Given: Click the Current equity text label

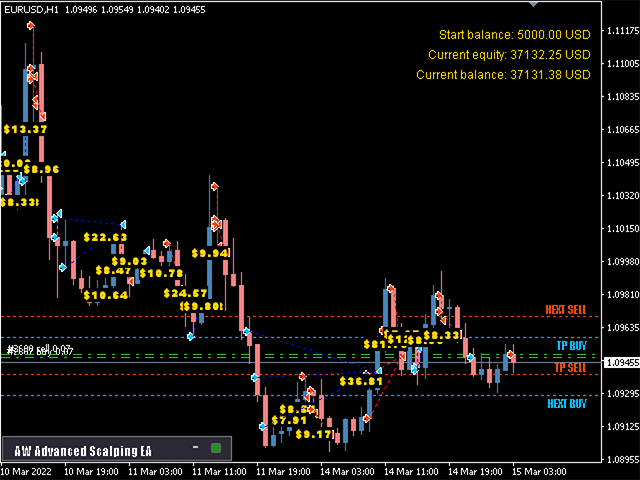Looking at the screenshot, I should coord(509,55).
